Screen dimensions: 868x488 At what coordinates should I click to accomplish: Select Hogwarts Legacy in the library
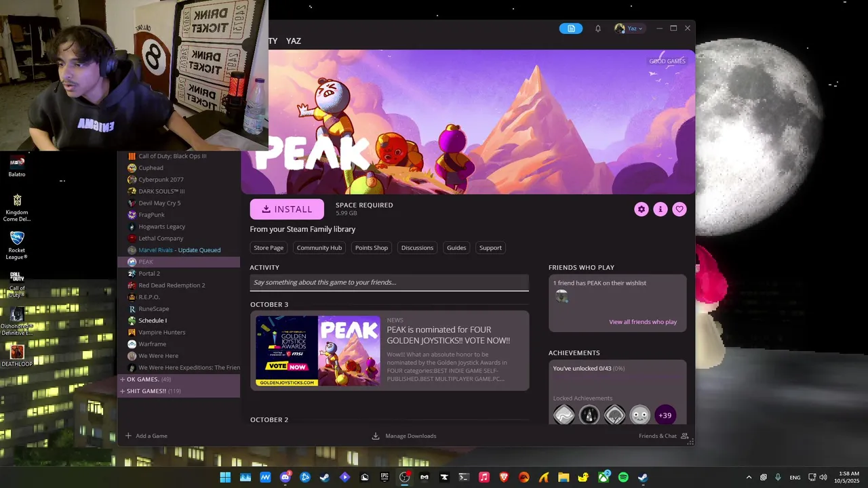pos(179,226)
